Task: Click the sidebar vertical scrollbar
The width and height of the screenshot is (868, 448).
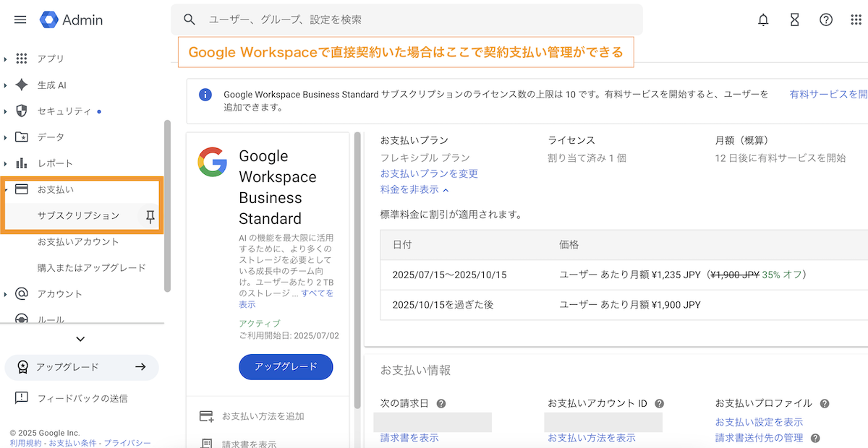Action: (x=168, y=206)
